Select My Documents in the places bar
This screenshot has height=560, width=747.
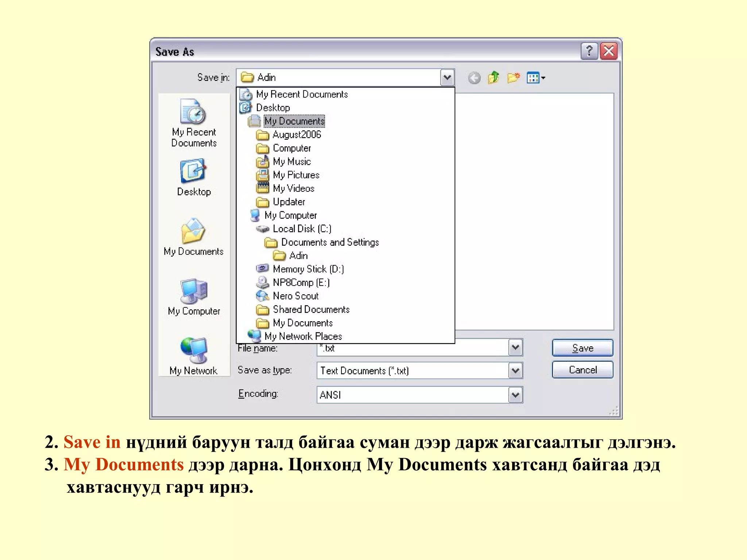click(194, 237)
